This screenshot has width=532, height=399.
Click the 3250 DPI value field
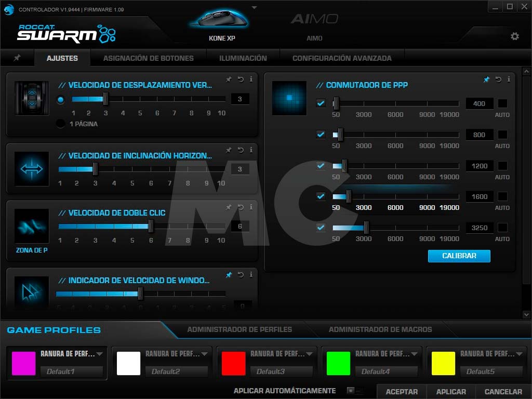[x=479, y=228]
